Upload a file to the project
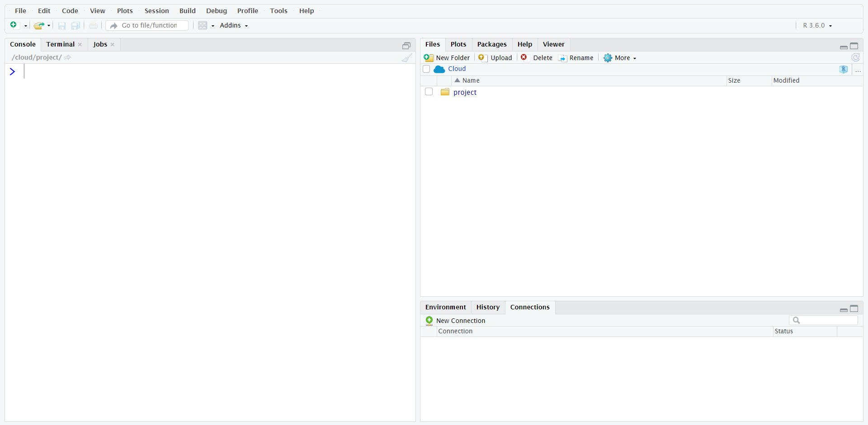Screen dimensions: 868x425 point(495,57)
